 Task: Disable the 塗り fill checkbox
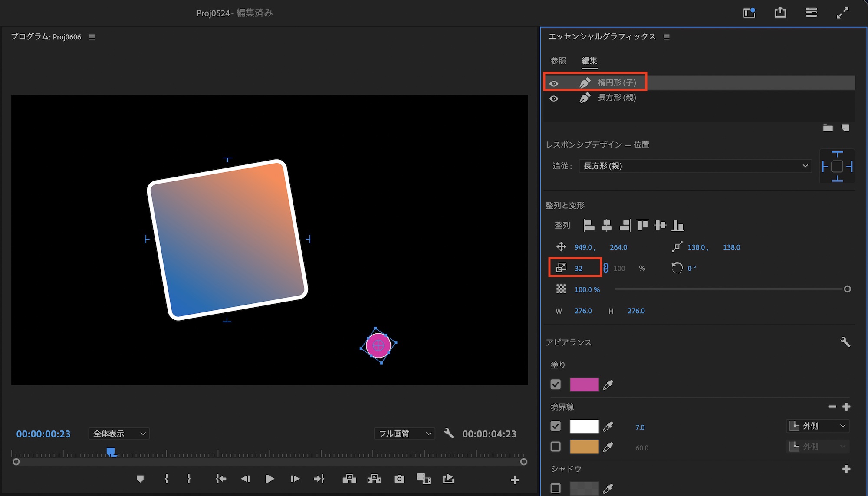(556, 385)
